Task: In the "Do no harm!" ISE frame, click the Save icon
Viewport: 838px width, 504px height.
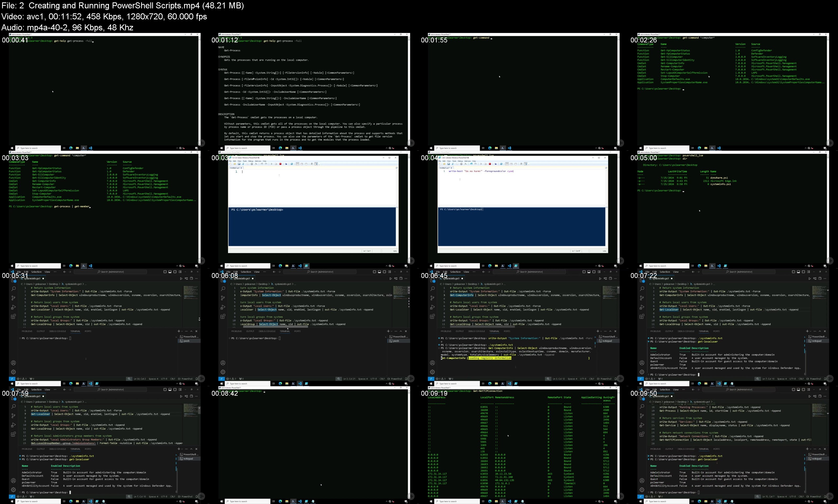Action: [449, 164]
